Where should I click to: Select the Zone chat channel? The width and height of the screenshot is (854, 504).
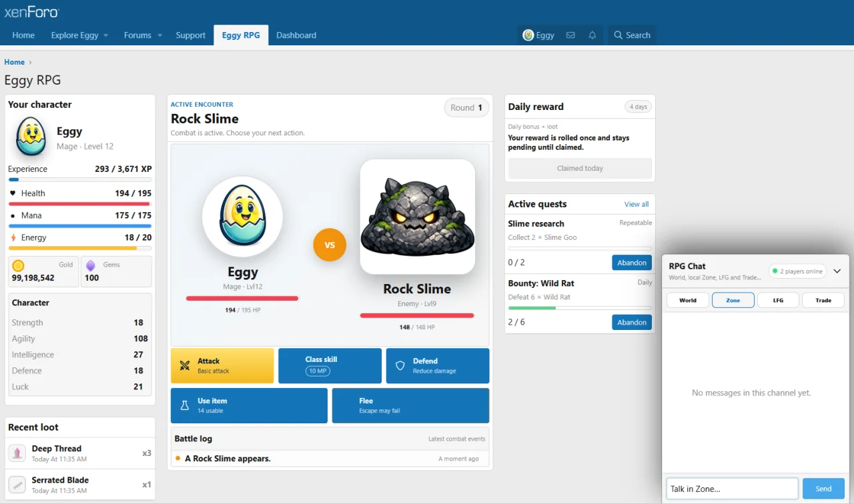pyautogui.click(x=733, y=300)
